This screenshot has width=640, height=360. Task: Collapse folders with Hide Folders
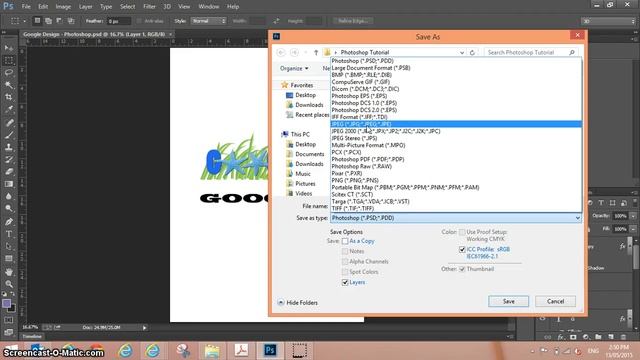coord(298,302)
